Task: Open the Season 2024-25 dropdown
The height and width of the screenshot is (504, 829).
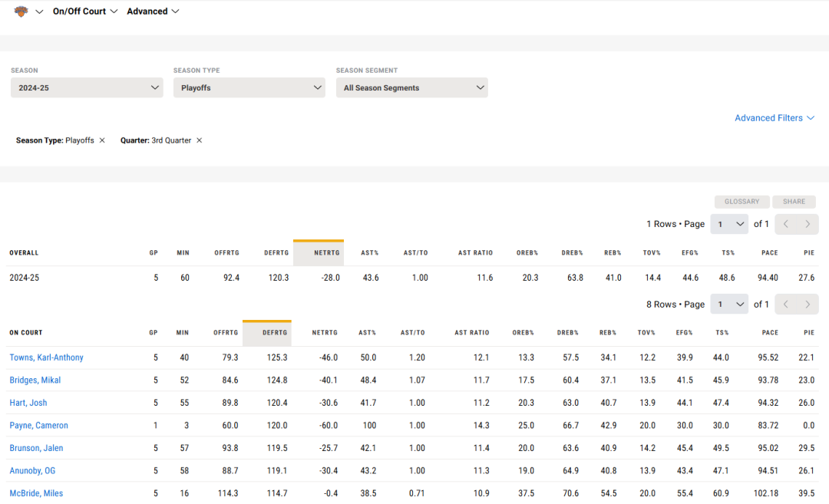Action: click(87, 87)
